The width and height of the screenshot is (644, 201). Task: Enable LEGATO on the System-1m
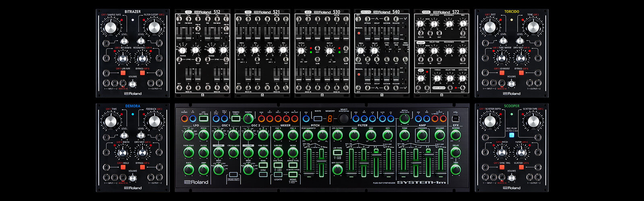278,174
